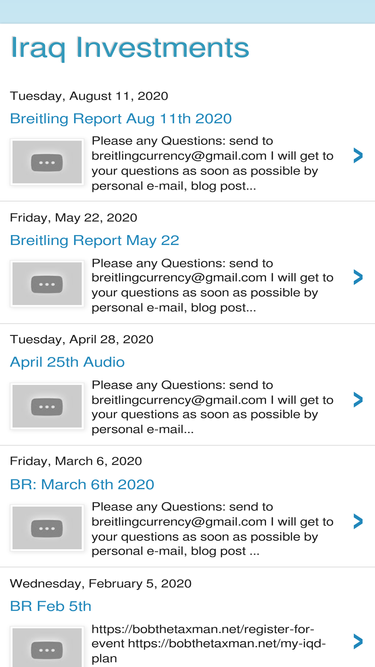Open Breitling Report May 22 post
Image resolution: width=375 pixels, height=667 pixels.
(x=94, y=240)
